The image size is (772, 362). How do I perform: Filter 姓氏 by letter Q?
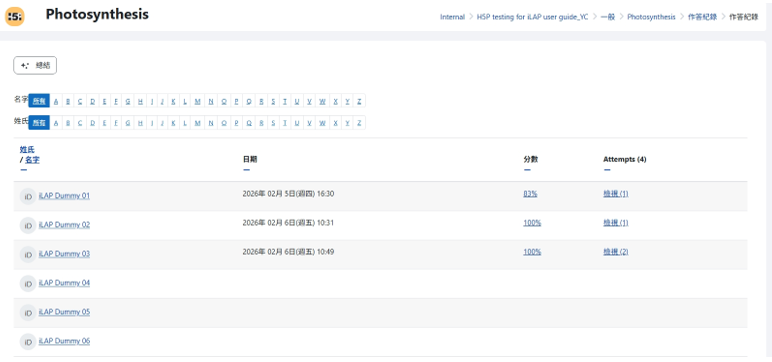249,123
